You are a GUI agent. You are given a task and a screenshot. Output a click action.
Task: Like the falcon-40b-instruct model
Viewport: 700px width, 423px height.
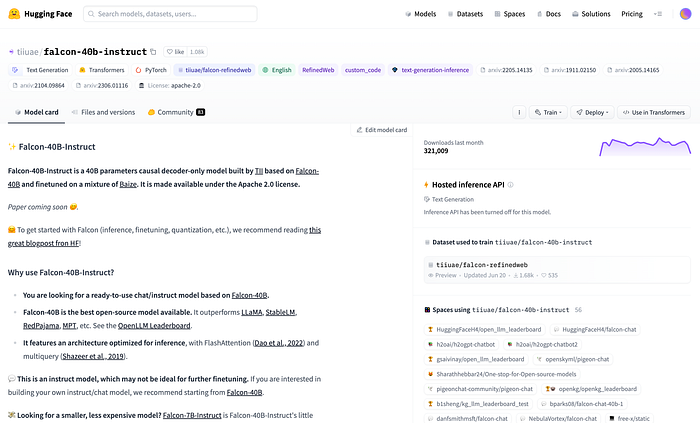(175, 52)
